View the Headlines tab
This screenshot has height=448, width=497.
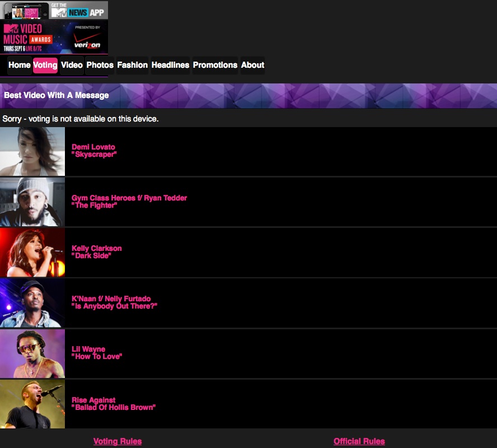[x=170, y=66]
